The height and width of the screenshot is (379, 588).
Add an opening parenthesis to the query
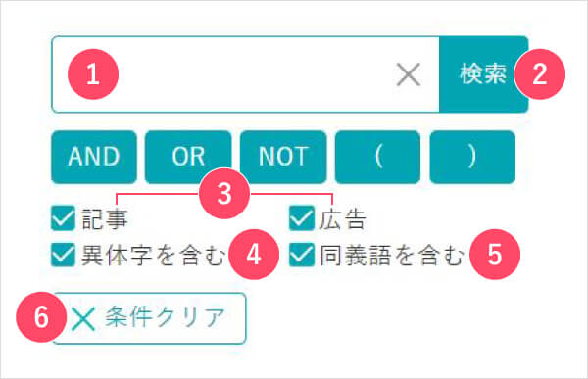click(x=377, y=157)
